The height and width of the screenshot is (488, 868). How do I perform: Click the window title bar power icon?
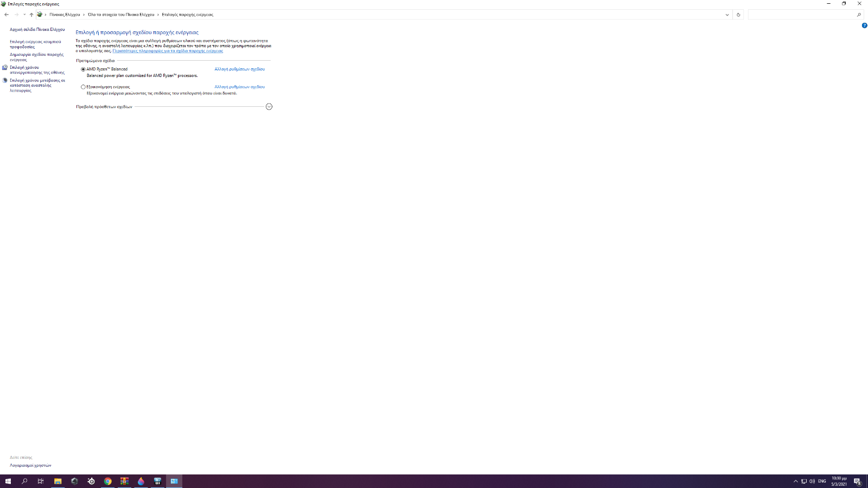tap(3, 4)
